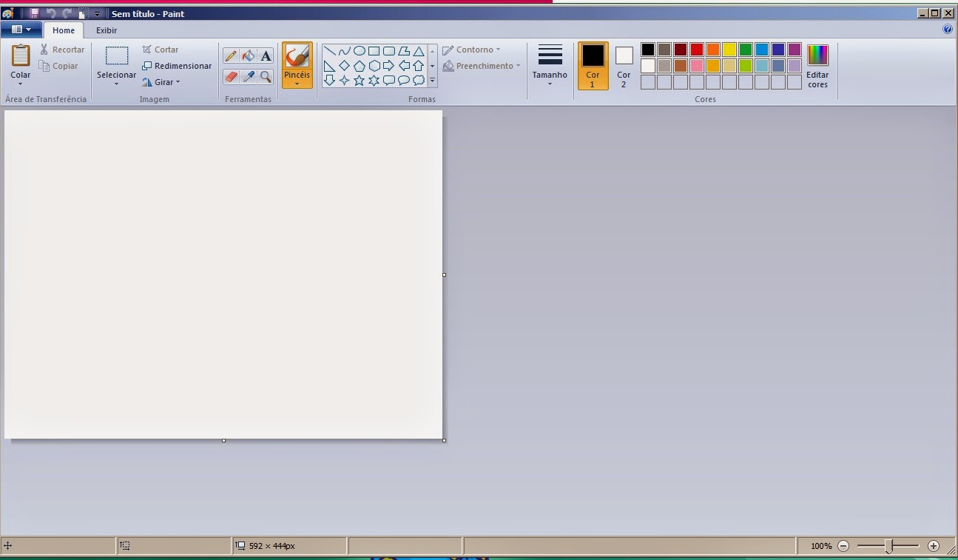Select the Magnifier tool
This screenshot has height=560, width=958.
pos(266,77)
